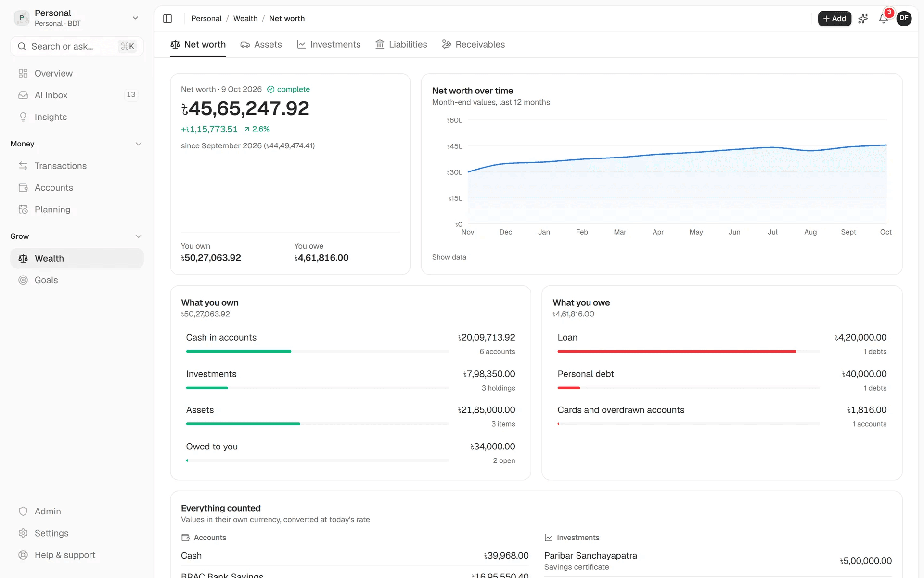Click the Help & support lifebuoy icon
924x578 pixels.
(x=23, y=555)
